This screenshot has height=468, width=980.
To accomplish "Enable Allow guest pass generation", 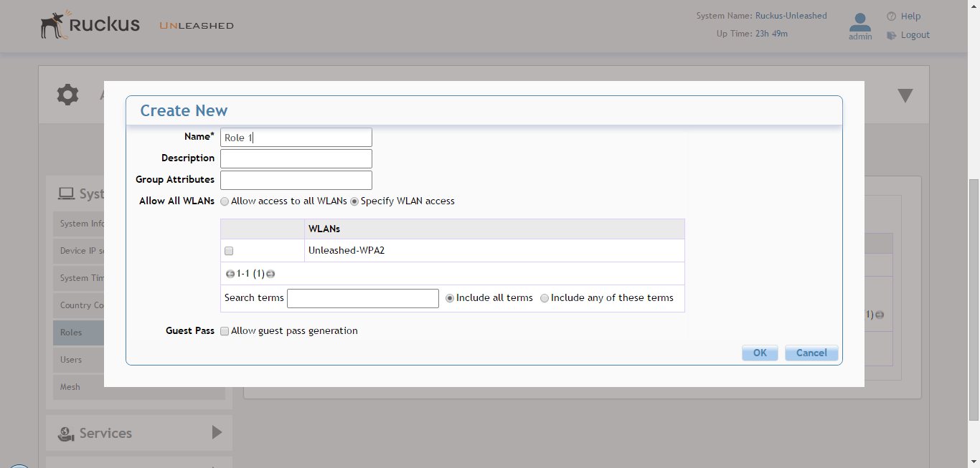I will coord(225,331).
